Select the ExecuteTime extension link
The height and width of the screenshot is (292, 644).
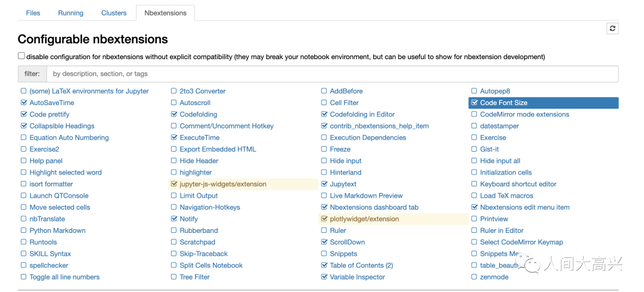(x=201, y=138)
